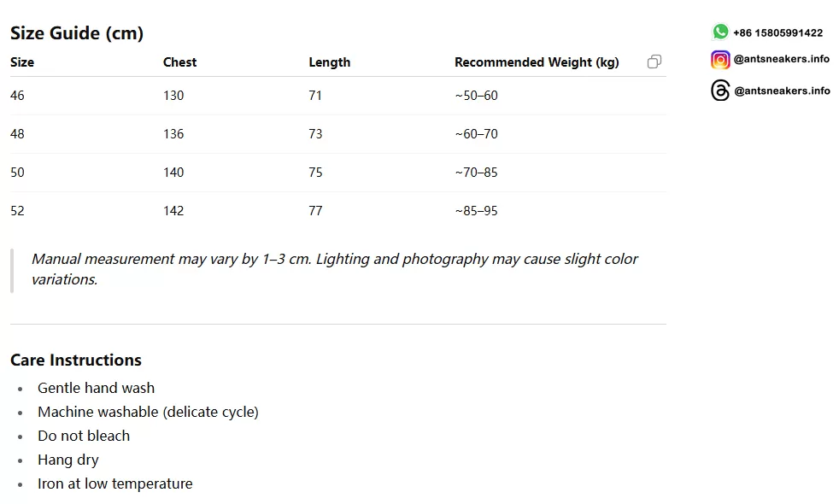
Task: Click WhatsApp number +86 15805991422
Action: 777,32
